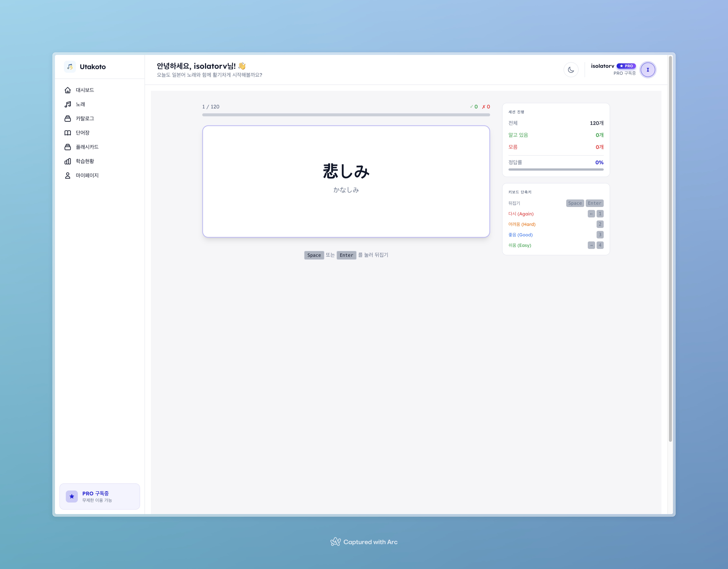Select the 플래시카드 sidebar icon
The height and width of the screenshot is (569, 728).
click(x=68, y=147)
